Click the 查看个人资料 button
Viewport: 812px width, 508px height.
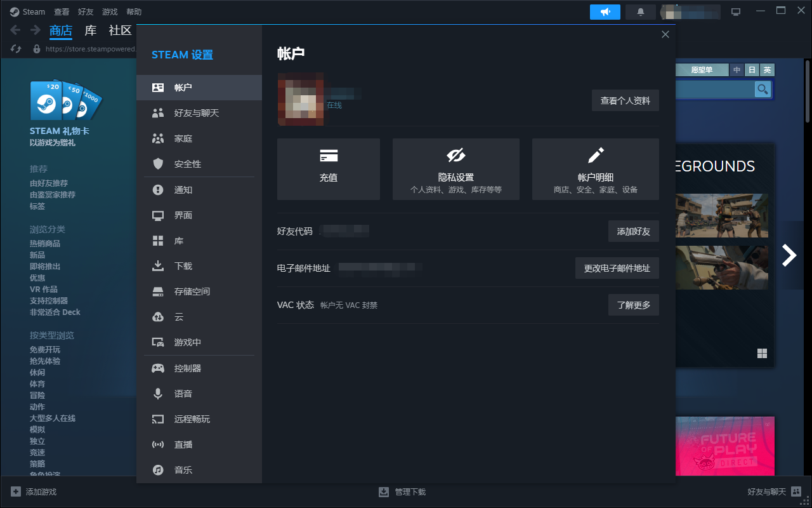(x=625, y=100)
